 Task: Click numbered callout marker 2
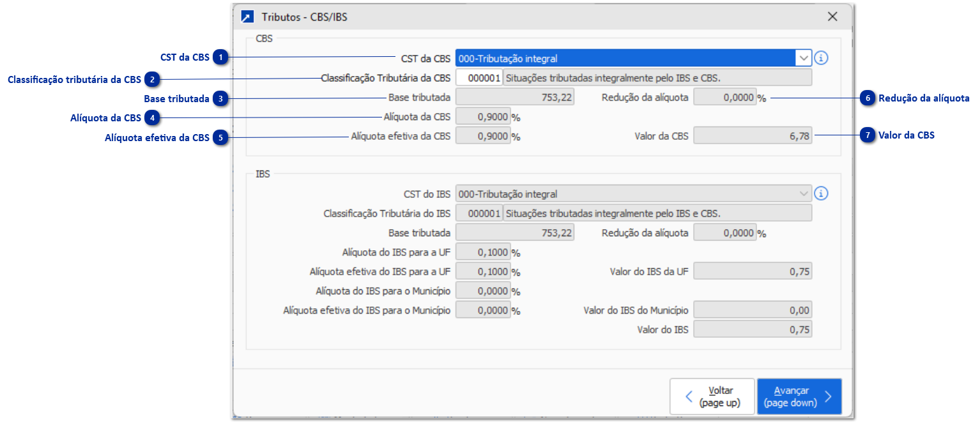[x=152, y=80]
